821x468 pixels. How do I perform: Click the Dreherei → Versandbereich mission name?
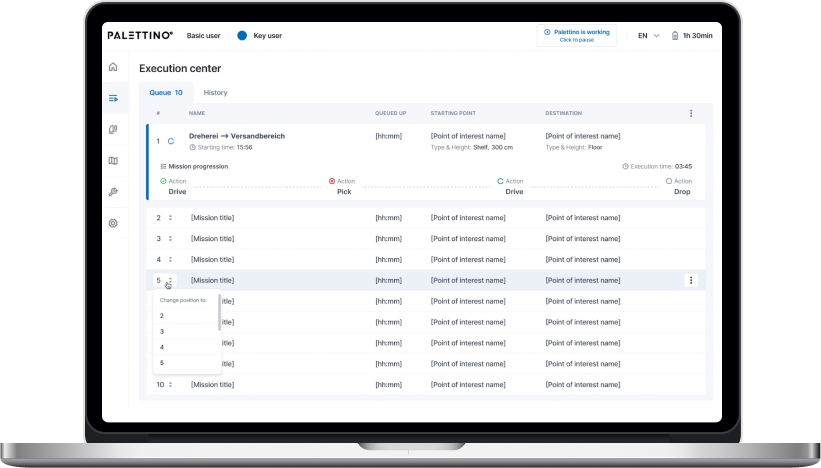237,136
